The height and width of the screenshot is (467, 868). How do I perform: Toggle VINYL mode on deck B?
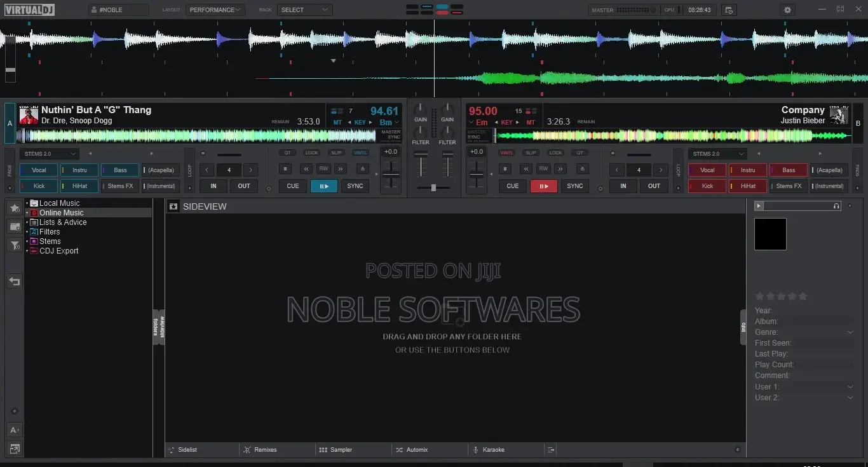(506, 153)
